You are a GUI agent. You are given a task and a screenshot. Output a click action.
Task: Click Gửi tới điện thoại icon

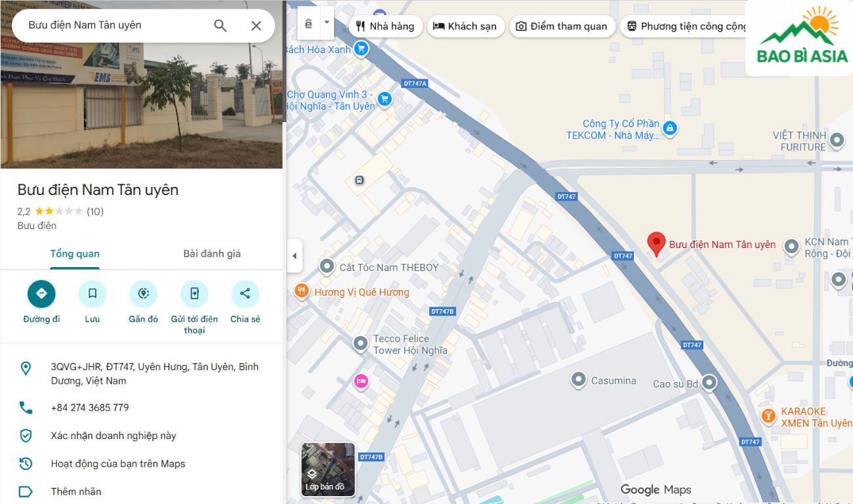pyautogui.click(x=194, y=294)
